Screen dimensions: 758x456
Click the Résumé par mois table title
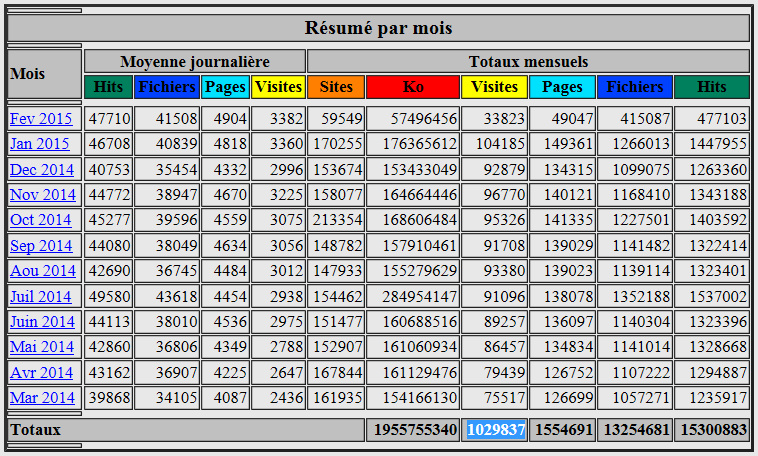378,27
